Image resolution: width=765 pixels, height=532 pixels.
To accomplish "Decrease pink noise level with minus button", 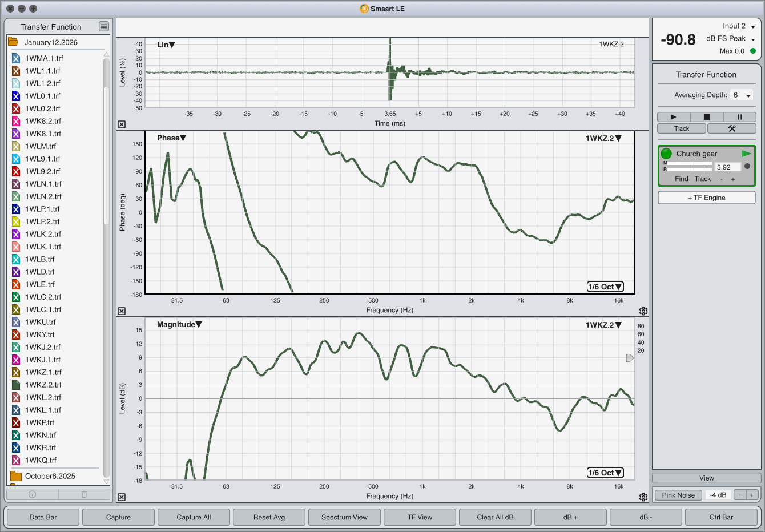I will pyautogui.click(x=740, y=495).
